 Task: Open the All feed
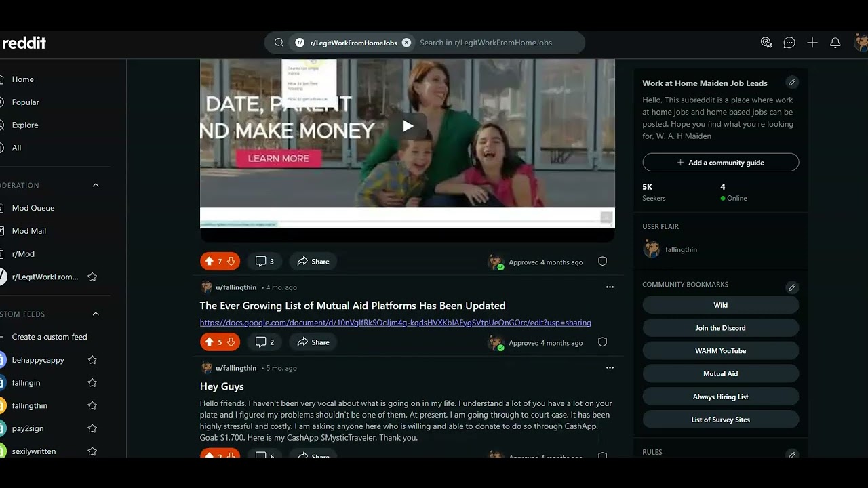(16, 148)
